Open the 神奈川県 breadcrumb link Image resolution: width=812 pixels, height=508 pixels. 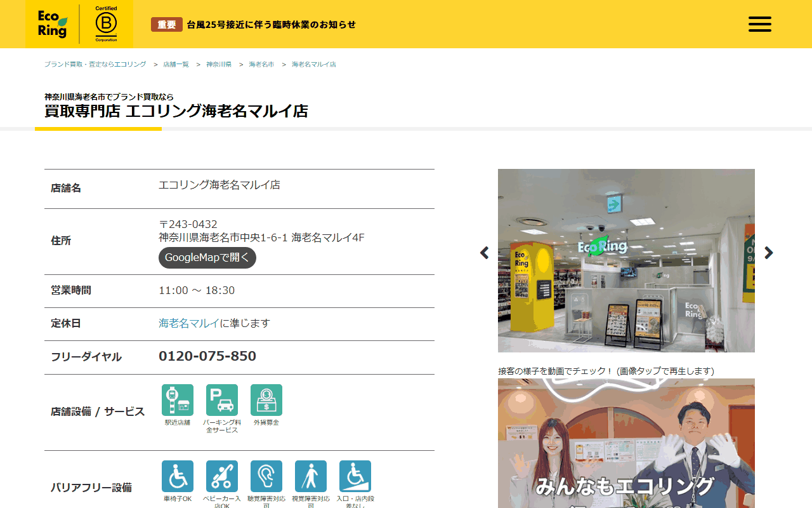click(x=219, y=65)
